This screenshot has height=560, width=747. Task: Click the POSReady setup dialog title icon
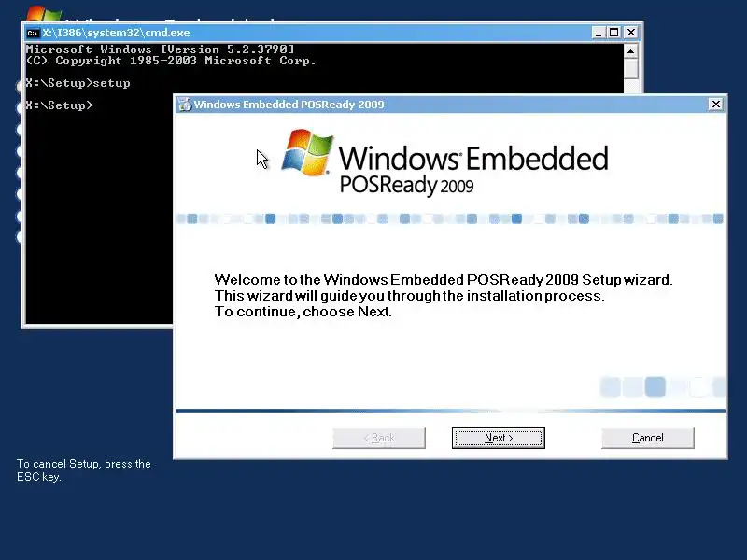coord(184,105)
